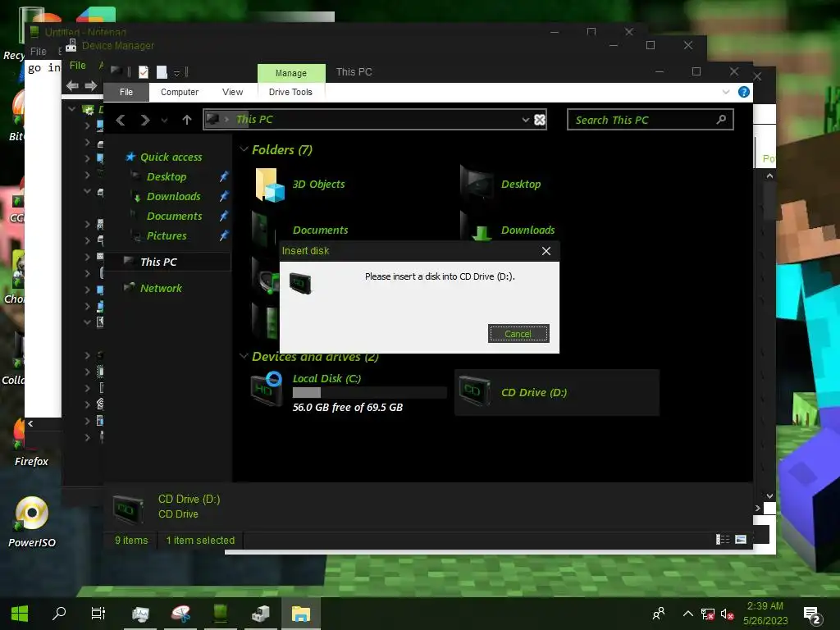Open PowerISO desktop shortcut
This screenshot has width=840, height=630.
tap(32, 523)
